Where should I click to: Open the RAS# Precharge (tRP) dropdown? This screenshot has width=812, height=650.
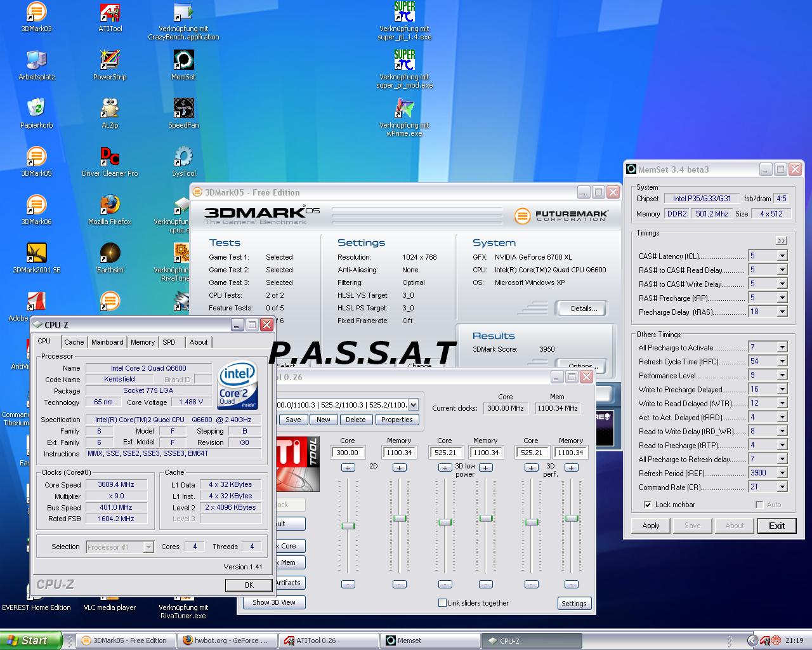[782, 298]
